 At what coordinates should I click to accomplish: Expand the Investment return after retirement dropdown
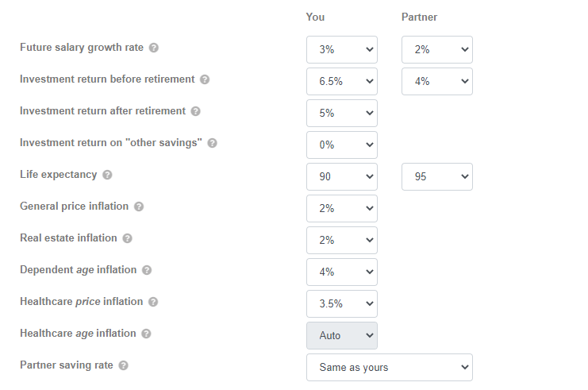[342, 113]
